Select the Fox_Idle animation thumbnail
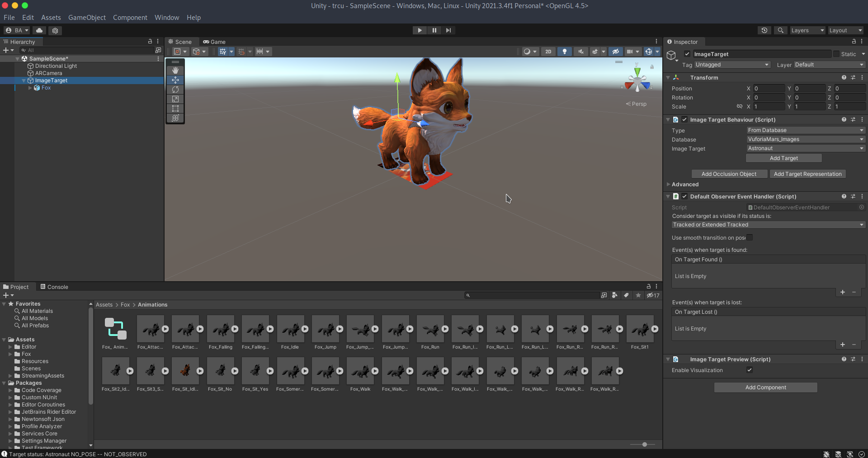This screenshot has height=458, width=868. tap(290, 329)
